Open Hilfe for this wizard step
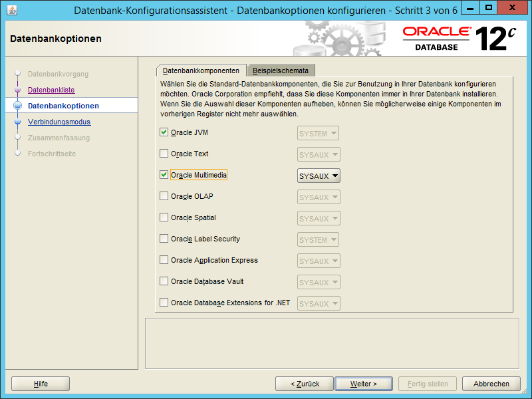 [41, 384]
